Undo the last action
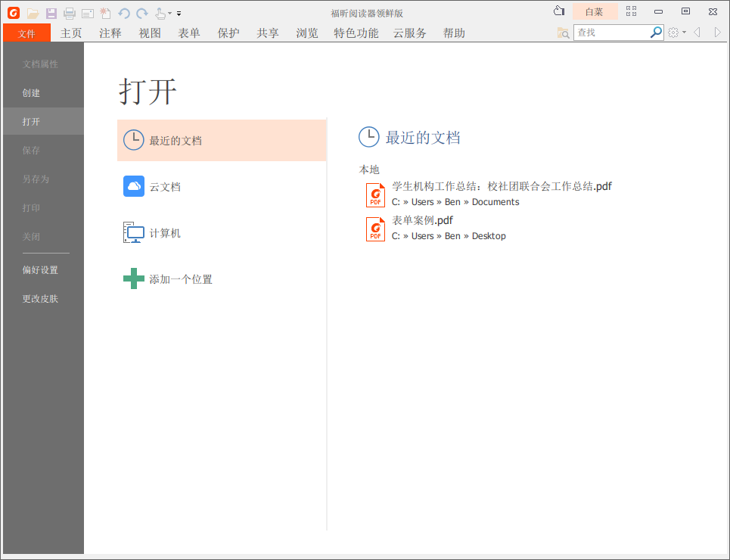 point(123,13)
